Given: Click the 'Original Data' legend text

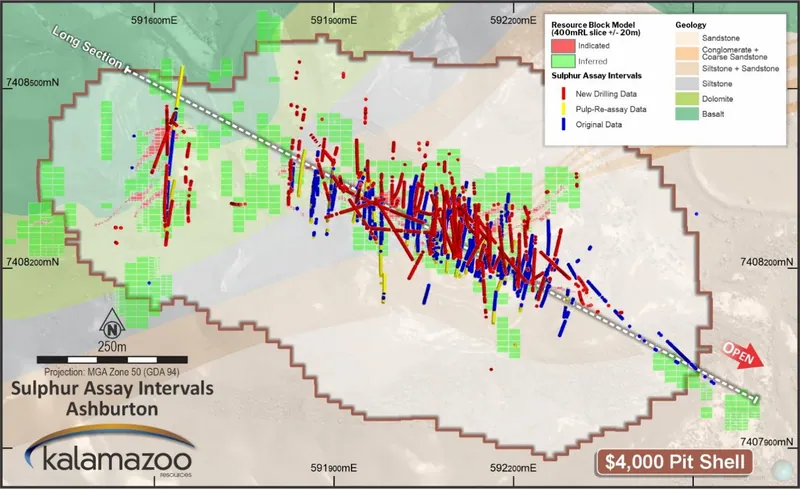Looking at the screenshot, I should pyautogui.click(x=598, y=125).
